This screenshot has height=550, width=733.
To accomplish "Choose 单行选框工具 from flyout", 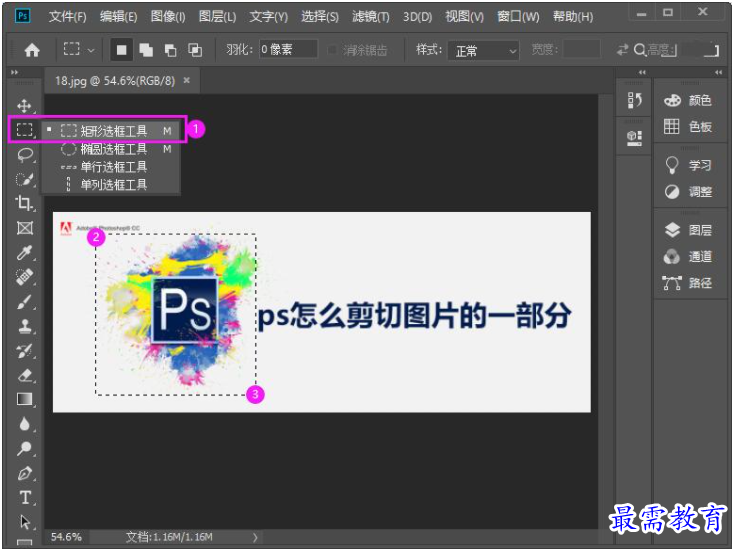I will [111, 167].
